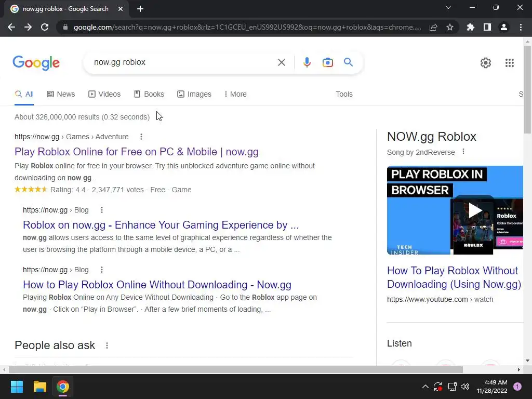Search by image using the camera icon
The height and width of the screenshot is (399, 532).
(327, 62)
